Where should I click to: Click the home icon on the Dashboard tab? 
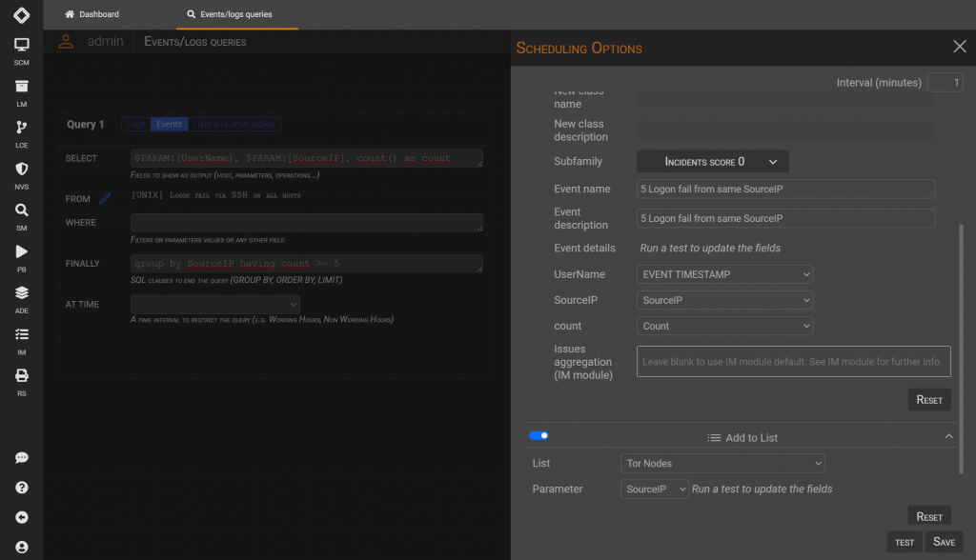pyautogui.click(x=70, y=14)
